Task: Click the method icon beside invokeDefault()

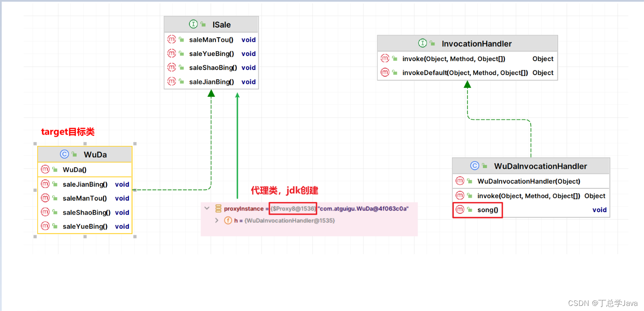Action: [x=385, y=73]
